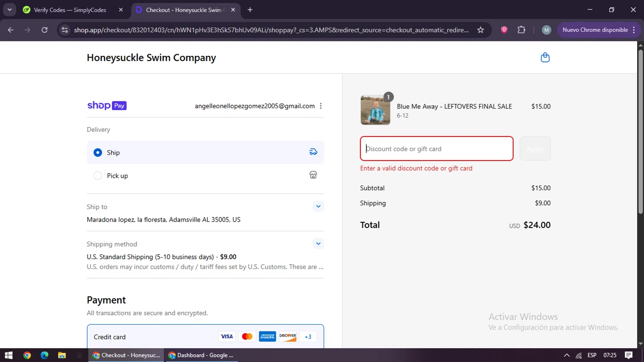Click the email address angelleonellopezgomez2005@gmail.com
This screenshot has height=362, width=644.
255,106
